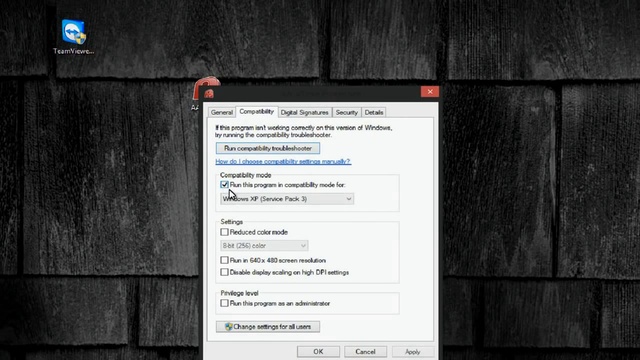Image resolution: width=640 pixels, height=360 pixels.
Task: View the Details tab
Action: [x=374, y=112]
